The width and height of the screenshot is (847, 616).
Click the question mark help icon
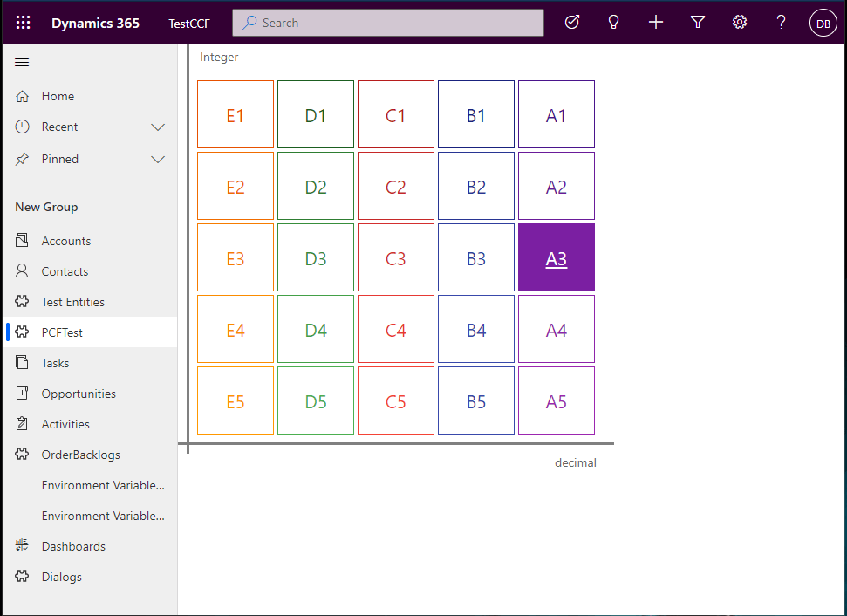tap(782, 23)
